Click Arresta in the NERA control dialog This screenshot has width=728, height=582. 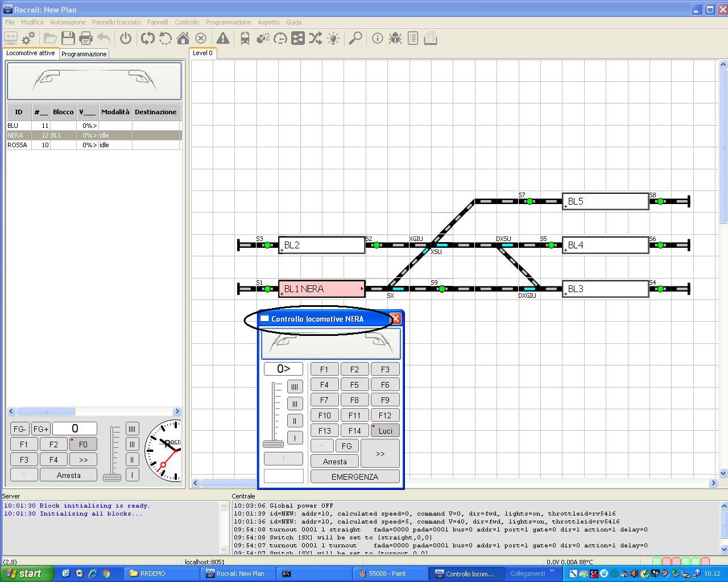[x=334, y=462]
